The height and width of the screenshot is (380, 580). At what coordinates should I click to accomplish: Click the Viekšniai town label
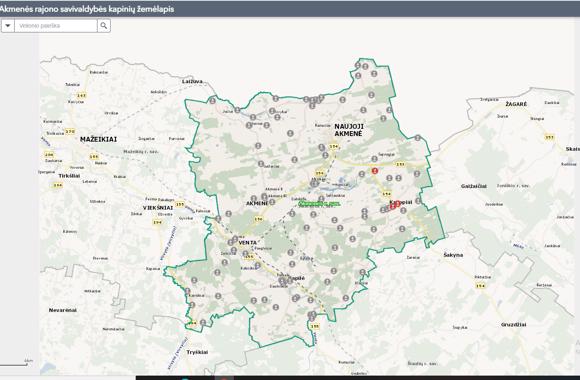[158, 208]
